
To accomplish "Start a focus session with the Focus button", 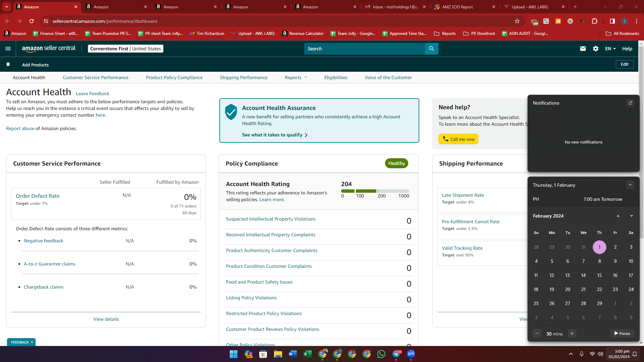I will point(622,334).
